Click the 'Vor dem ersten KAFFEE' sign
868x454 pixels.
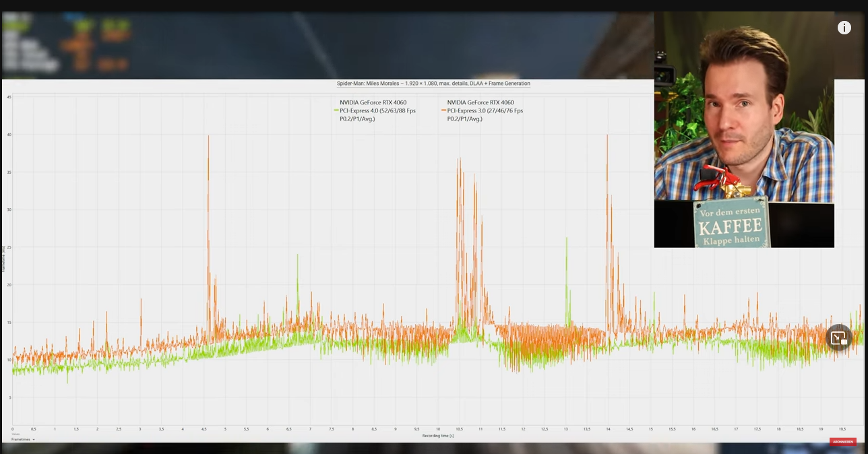pos(731,222)
